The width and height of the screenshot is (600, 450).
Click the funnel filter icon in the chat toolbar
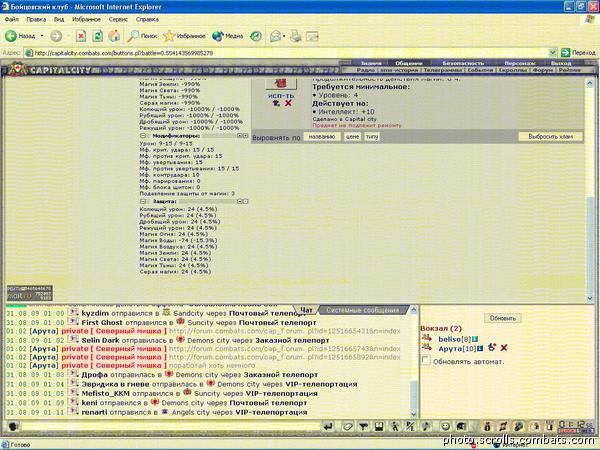pyautogui.click(x=363, y=426)
